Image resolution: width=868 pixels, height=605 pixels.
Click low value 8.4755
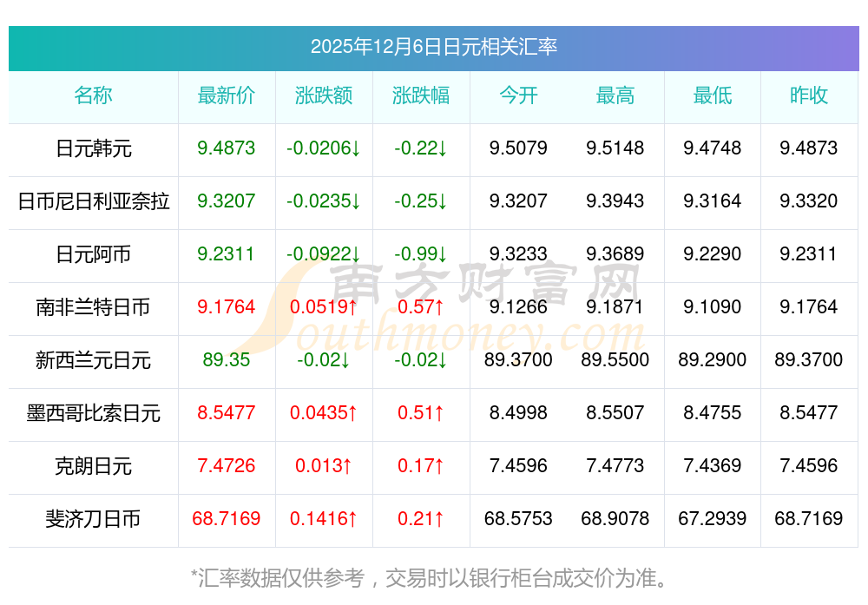713,412
